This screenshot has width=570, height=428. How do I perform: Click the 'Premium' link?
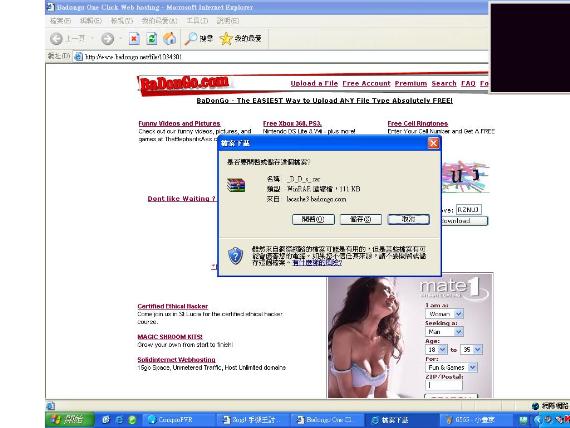tap(411, 84)
